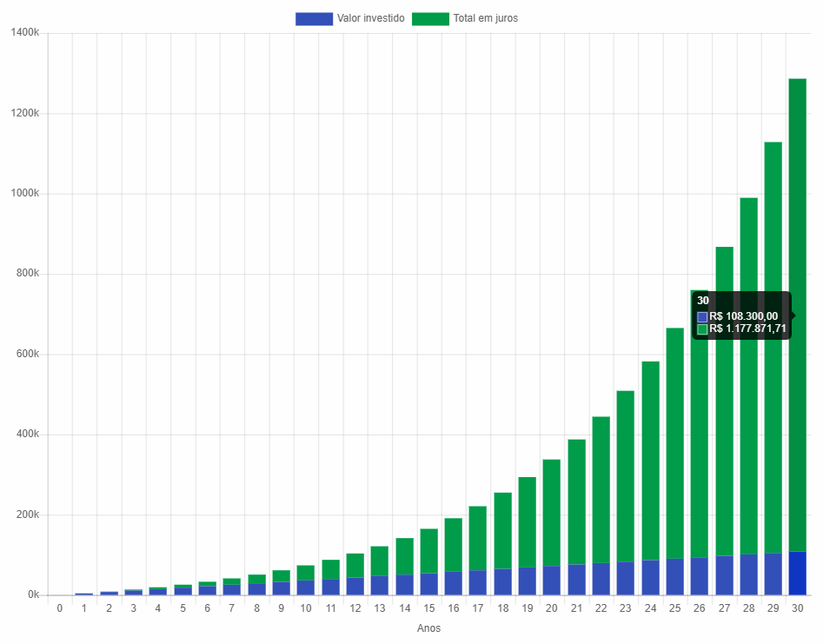The height and width of the screenshot is (644, 823).
Task: Click the x-axis label 0
Action: pyautogui.click(x=60, y=608)
